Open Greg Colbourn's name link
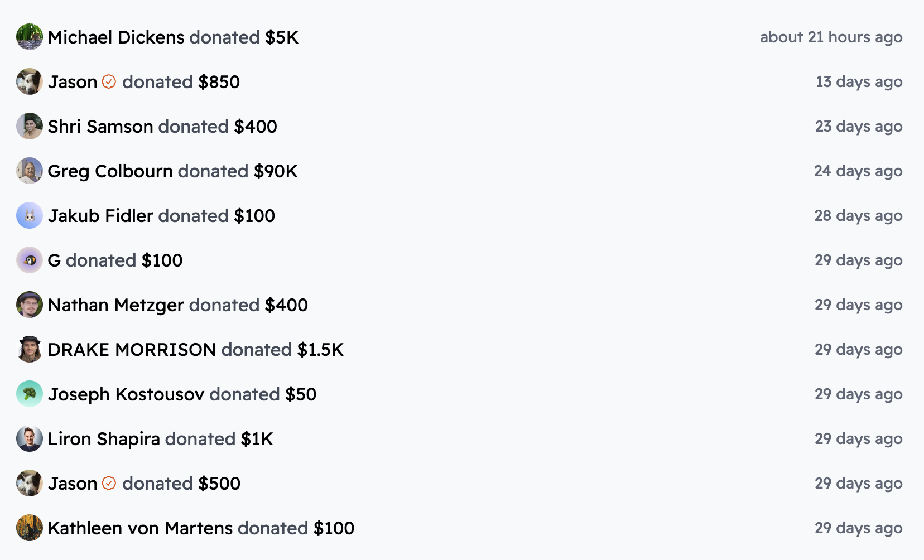The image size is (924, 560). point(110,171)
